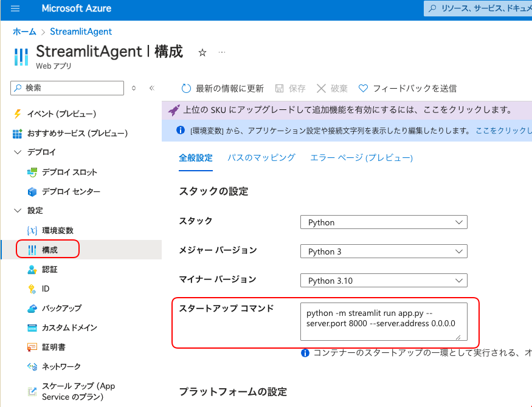Favorite StreamlitAgent with the star icon
532x407 pixels.
pos(202,52)
